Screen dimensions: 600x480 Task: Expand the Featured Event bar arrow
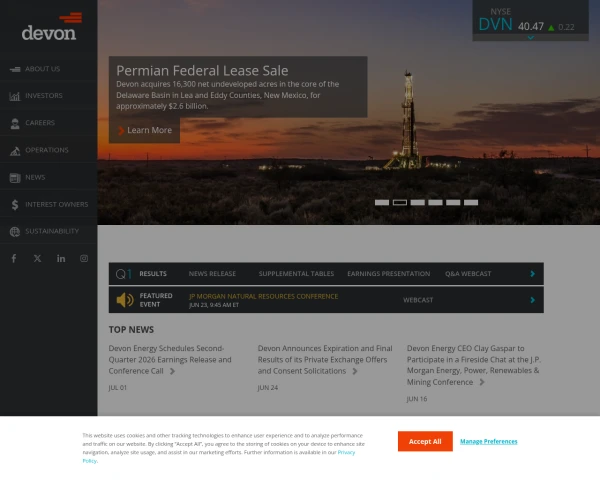(x=532, y=300)
